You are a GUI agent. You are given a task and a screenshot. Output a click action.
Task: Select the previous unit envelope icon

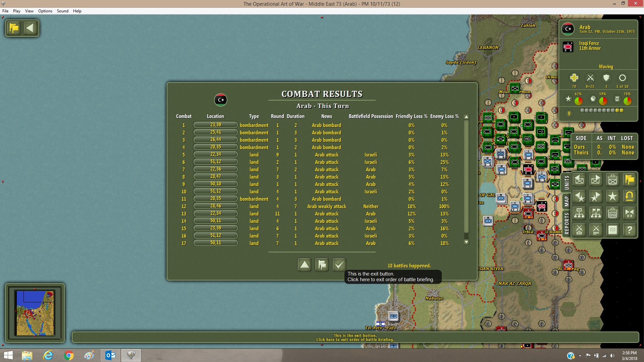579,180
